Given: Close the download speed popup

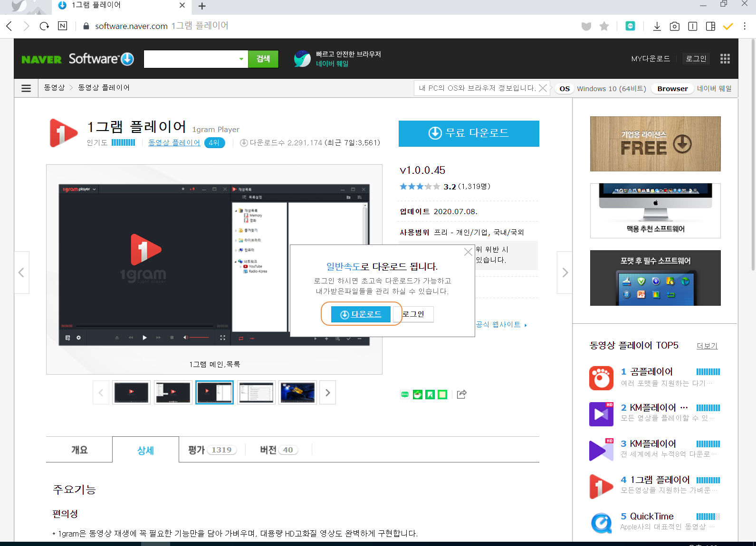Looking at the screenshot, I should [x=468, y=252].
